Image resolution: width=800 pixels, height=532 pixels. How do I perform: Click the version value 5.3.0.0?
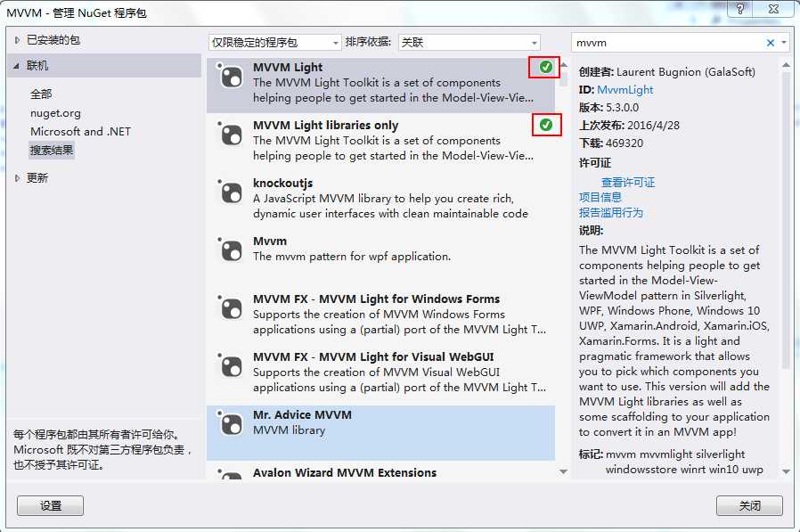[x=622, y=108]
